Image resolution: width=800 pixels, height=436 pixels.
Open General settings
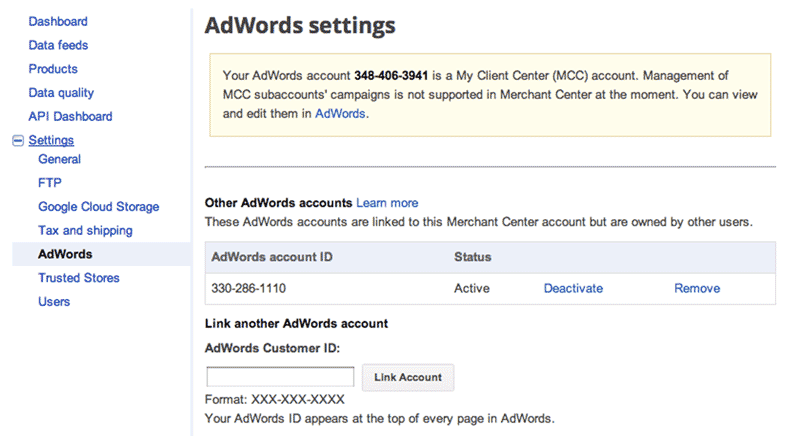pos(60,159)
